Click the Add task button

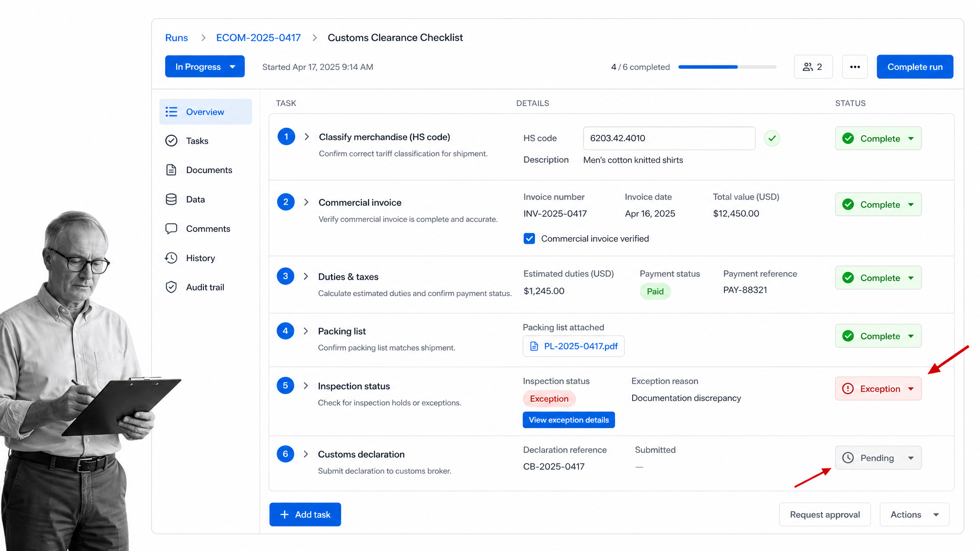click(305, 515)
